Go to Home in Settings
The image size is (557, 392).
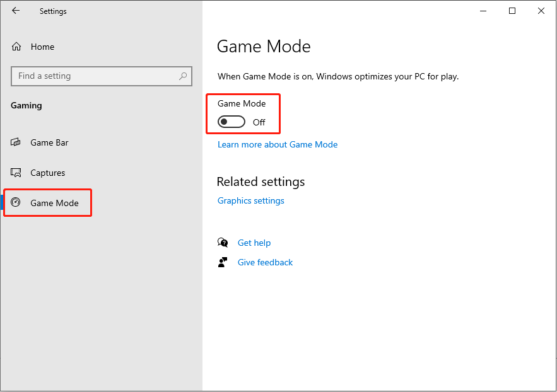pyautogui.click(x=42, y=47)
